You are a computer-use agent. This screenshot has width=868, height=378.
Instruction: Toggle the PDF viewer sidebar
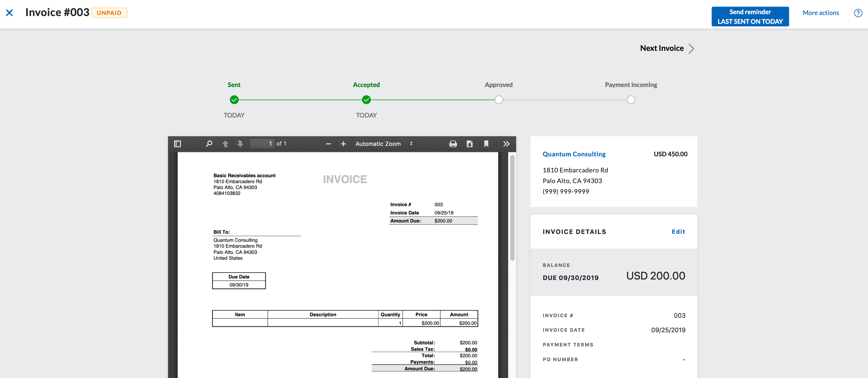(177, 144)
